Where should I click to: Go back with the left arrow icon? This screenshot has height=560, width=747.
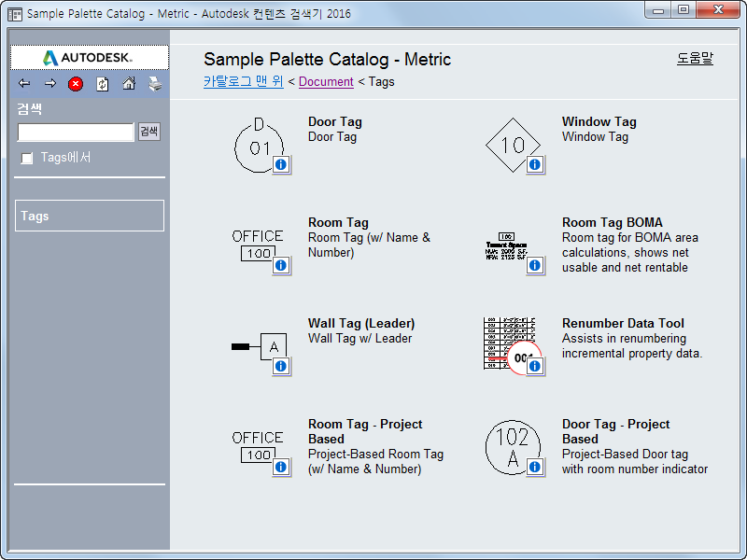24,84
